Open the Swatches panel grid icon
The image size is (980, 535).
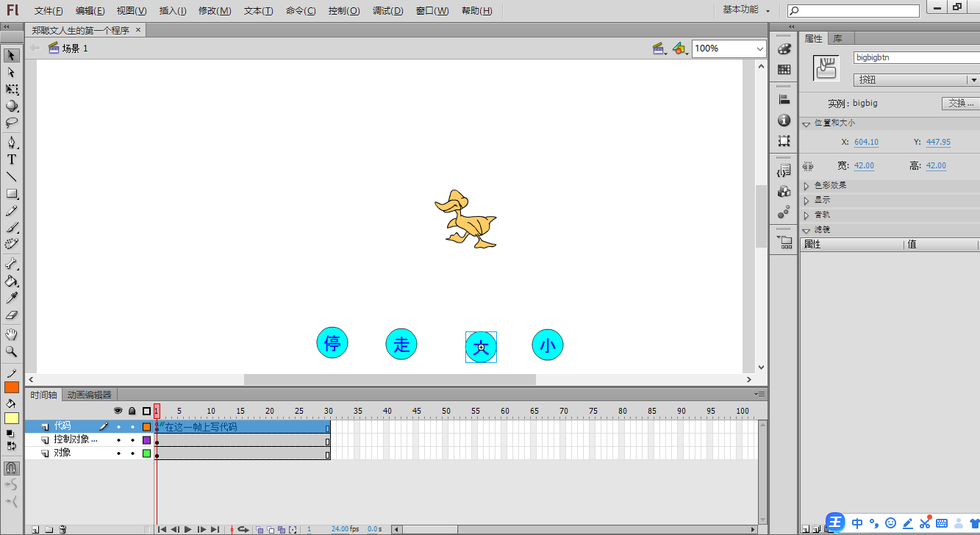point(784,70)
